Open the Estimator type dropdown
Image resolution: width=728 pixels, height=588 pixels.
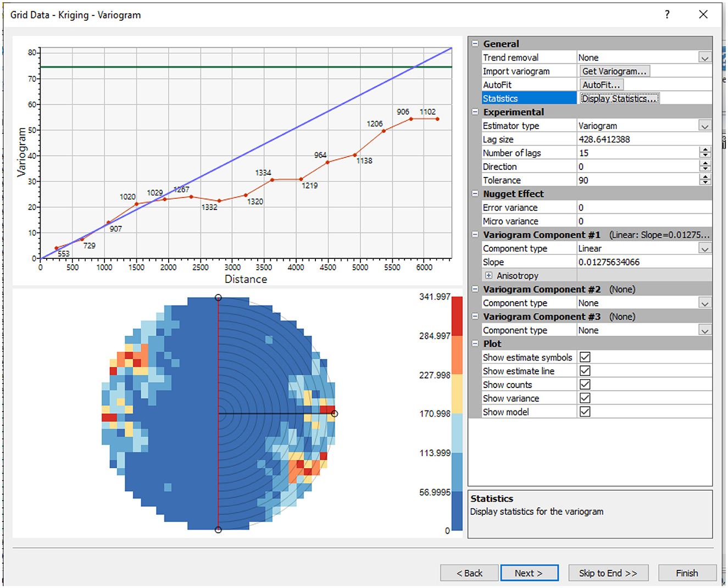[705, 126]
